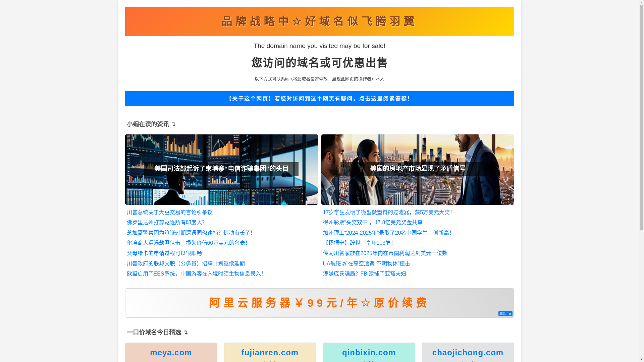Open the EU EES system entry link
Image resolution: width=644 pixels, height=362 pixels.
195,274
